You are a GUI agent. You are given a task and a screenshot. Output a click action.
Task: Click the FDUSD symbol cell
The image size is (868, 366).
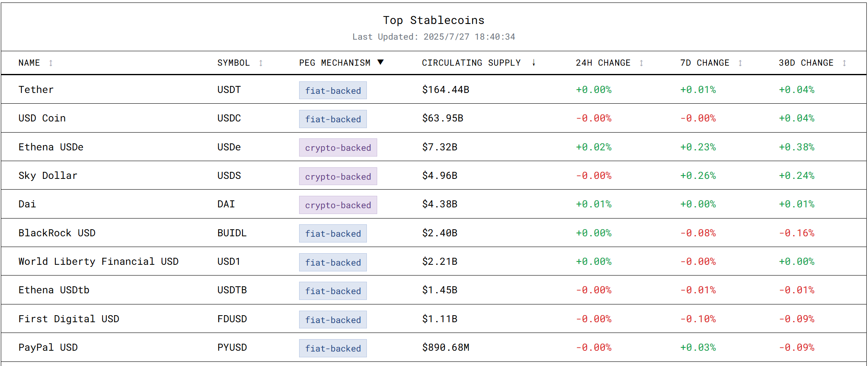232,319
